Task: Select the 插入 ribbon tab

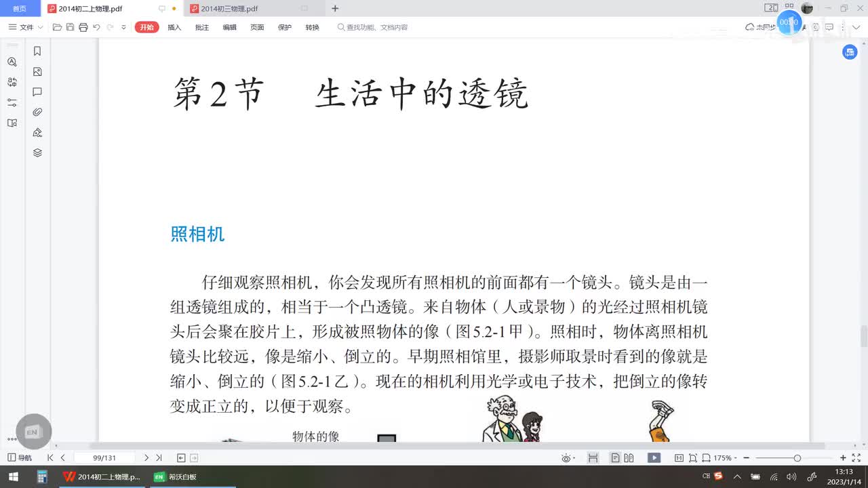Action: (x=174, y=27)
